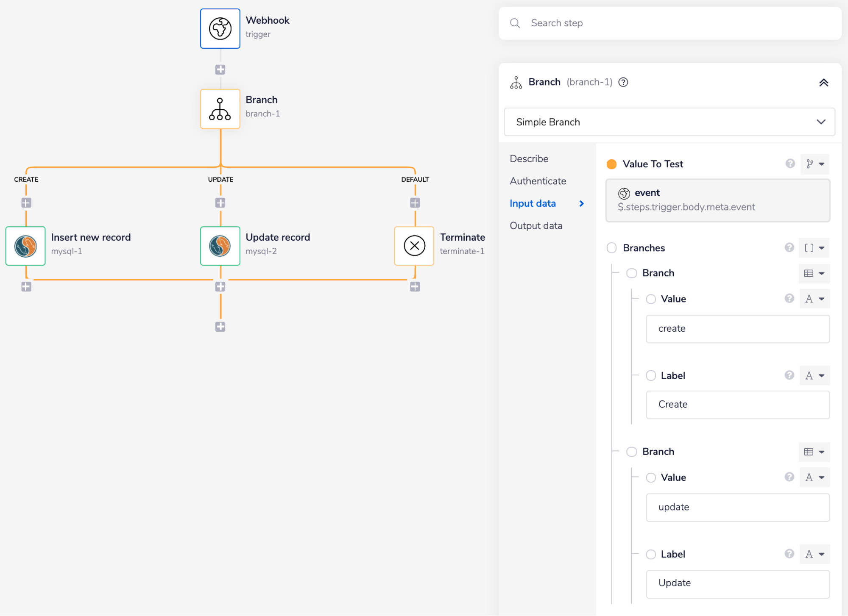Select the Webhook trigger node icon
Image resolution: width=848 pixels, height=616 pixels.
220,29
